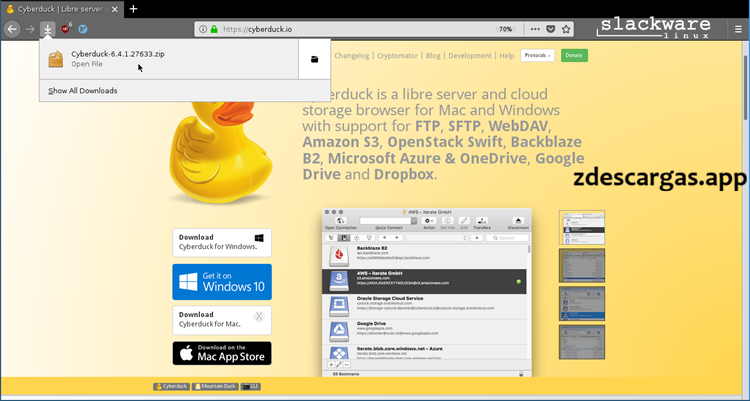Viewport: 750px width, 401px height.
Task: Click the Action gear icon in the screenshot
Action: pyautogui.click(x=429, y=221)
